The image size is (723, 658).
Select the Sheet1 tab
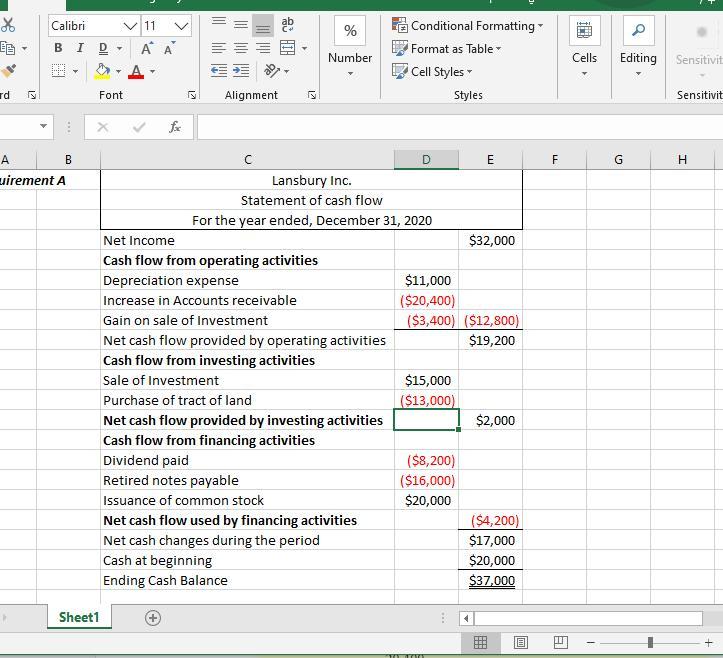[x=79, y=618]
